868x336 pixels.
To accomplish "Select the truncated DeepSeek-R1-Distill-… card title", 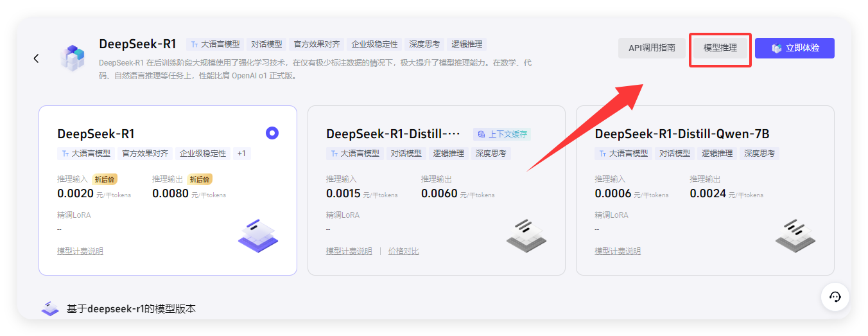I will [x=393, y=134].
